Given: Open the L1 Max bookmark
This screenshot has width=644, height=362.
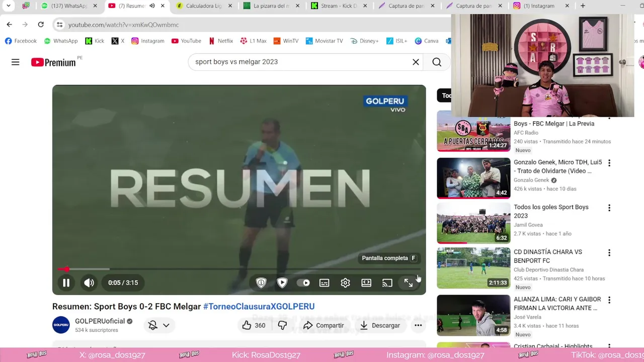Looking at the screenshot, I should (x=253, y=41).
